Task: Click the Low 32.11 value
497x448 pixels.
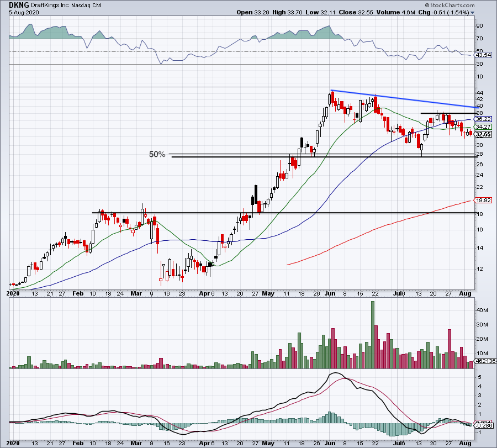Action: point(320,12)
